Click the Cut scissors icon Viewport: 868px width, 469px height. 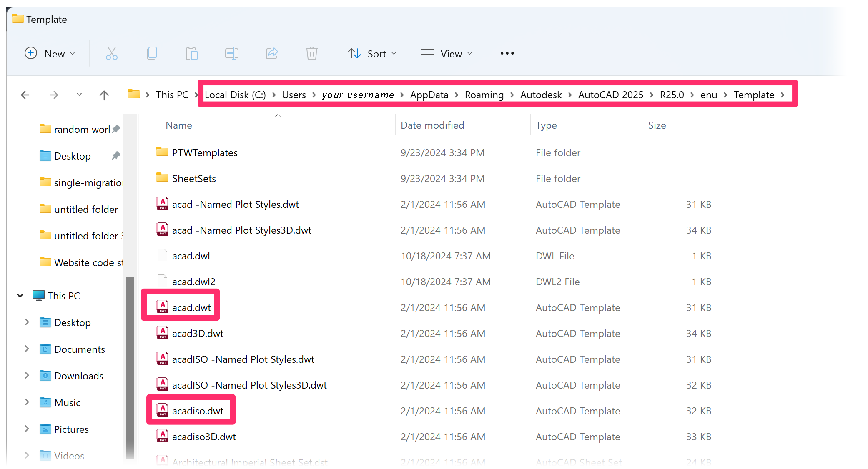pyautogui.click(x=111, y=53)
